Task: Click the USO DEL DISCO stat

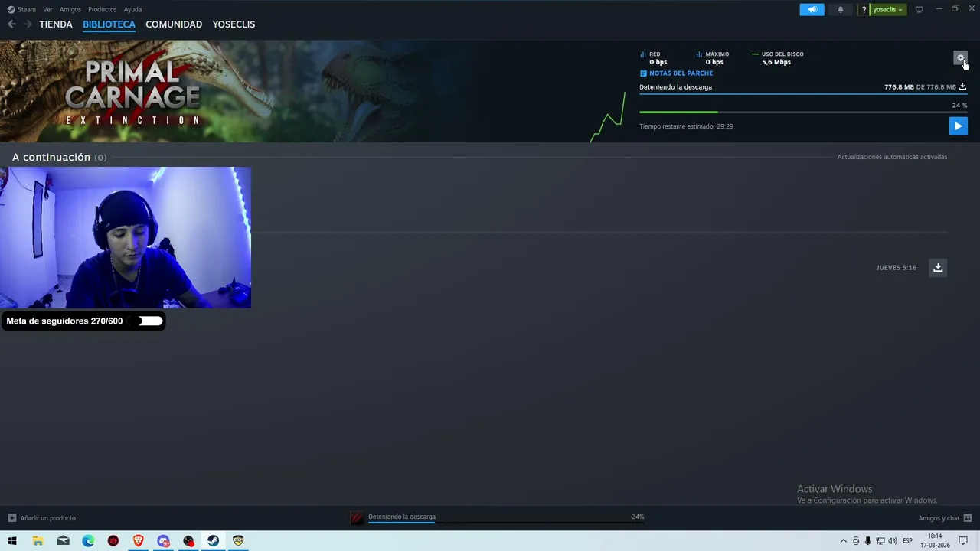Action: pos(778,58)
